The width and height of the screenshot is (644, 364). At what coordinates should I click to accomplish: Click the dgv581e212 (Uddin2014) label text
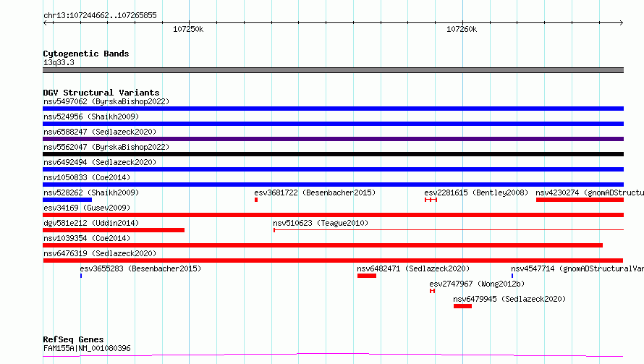[91, 223]
